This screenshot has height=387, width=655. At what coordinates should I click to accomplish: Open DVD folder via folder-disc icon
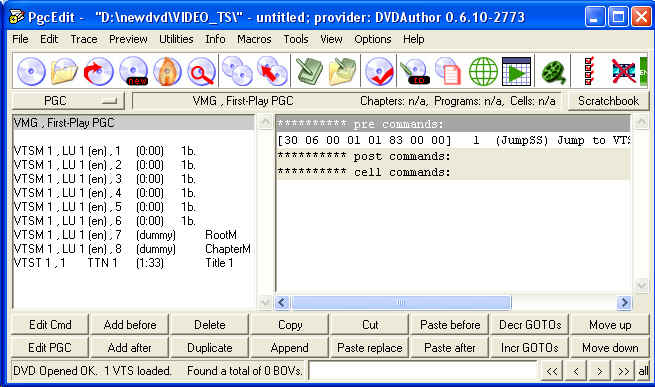point(64,71)
